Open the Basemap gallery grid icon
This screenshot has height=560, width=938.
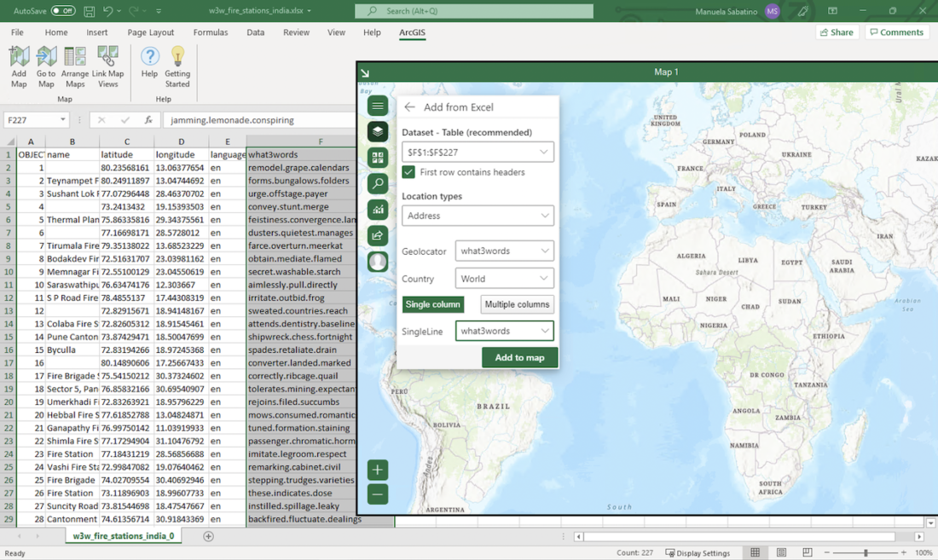[x=378, y=157]
